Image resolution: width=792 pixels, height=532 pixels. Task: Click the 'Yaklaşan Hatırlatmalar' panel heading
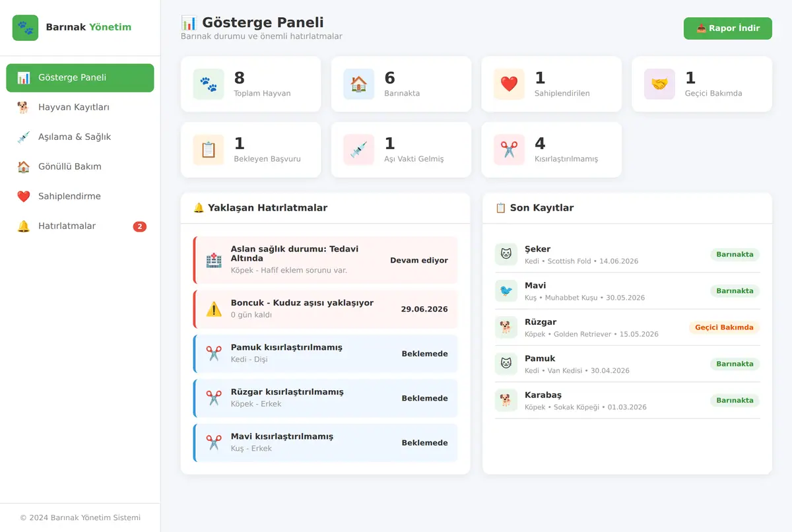[261, 208]
